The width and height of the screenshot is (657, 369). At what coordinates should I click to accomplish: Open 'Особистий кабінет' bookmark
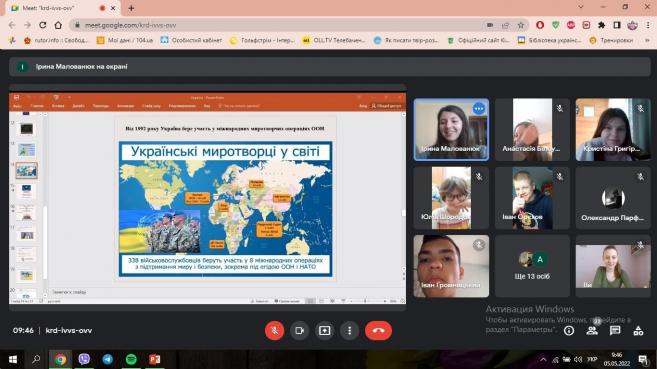coord(191,40)
